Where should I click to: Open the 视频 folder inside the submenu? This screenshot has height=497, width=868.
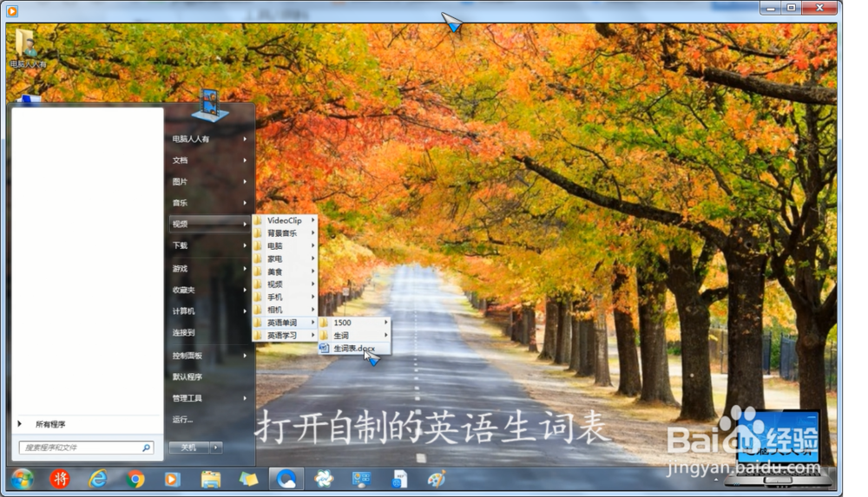click(x=285, y=284)
